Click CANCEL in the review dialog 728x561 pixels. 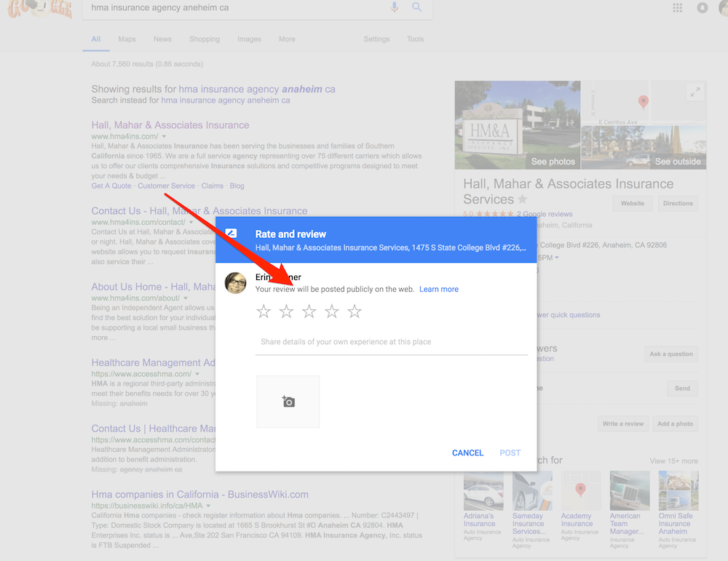pyautogui.click(x=467, y=453)
